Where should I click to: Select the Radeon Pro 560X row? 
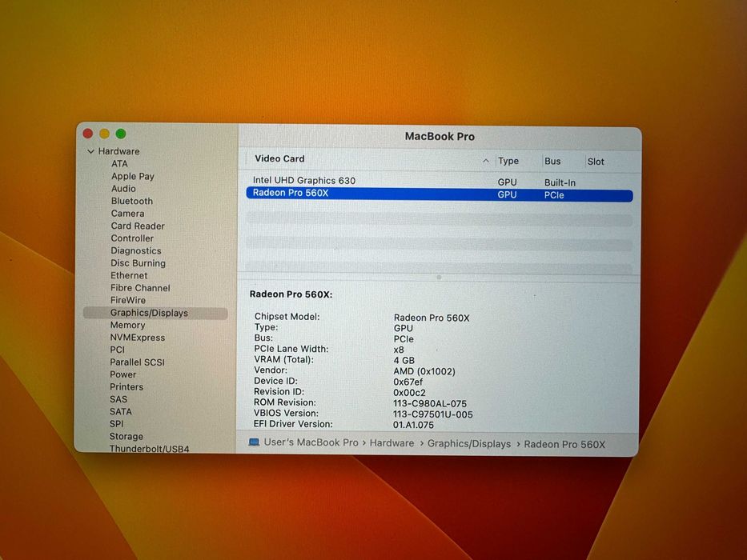click(x=440, y=194)
